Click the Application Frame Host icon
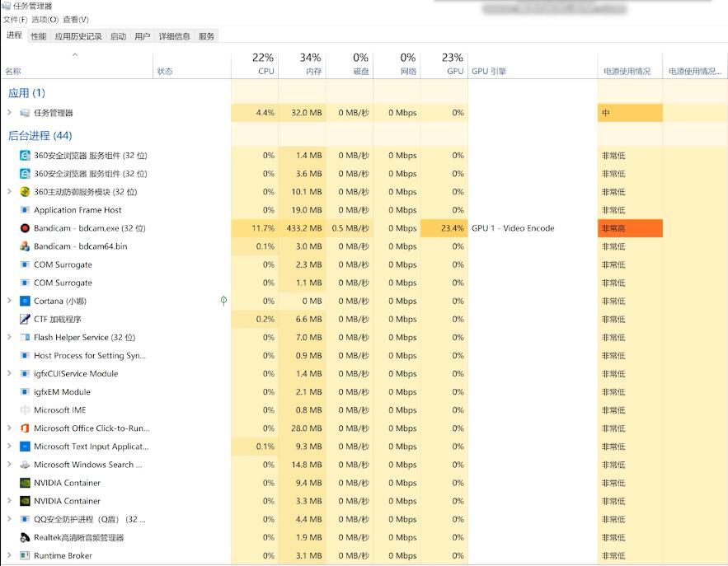Viewport: 728px width, 566px height. (x=25, y=210)
